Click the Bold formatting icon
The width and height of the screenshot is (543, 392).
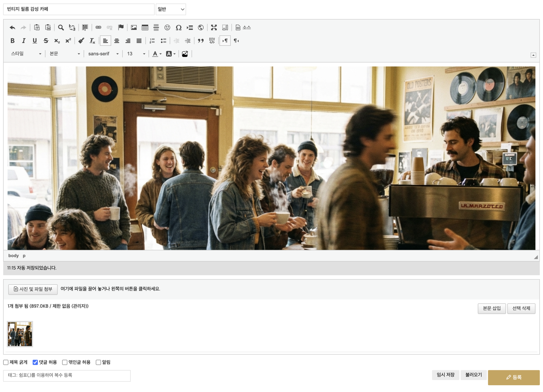12,41
